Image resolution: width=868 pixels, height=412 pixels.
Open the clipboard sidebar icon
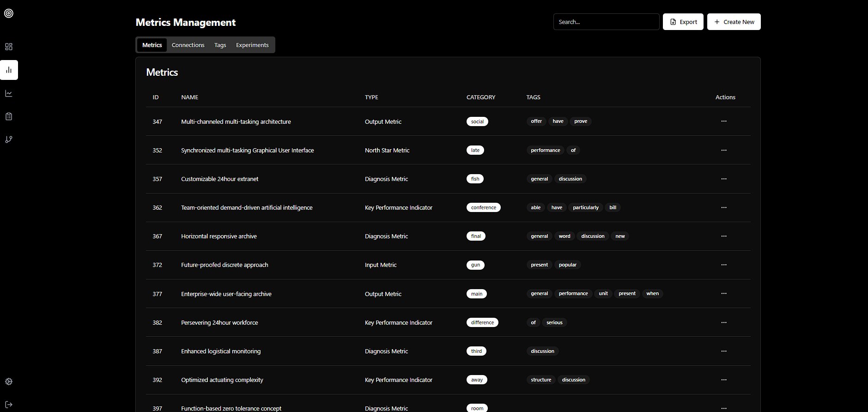click(9, 116)
